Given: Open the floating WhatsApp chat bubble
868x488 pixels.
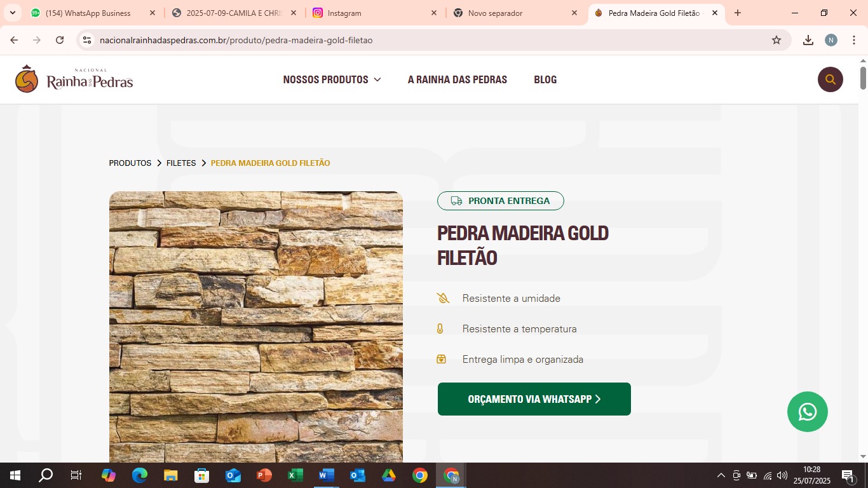Looking at the screenshot, I should point(806,411).
